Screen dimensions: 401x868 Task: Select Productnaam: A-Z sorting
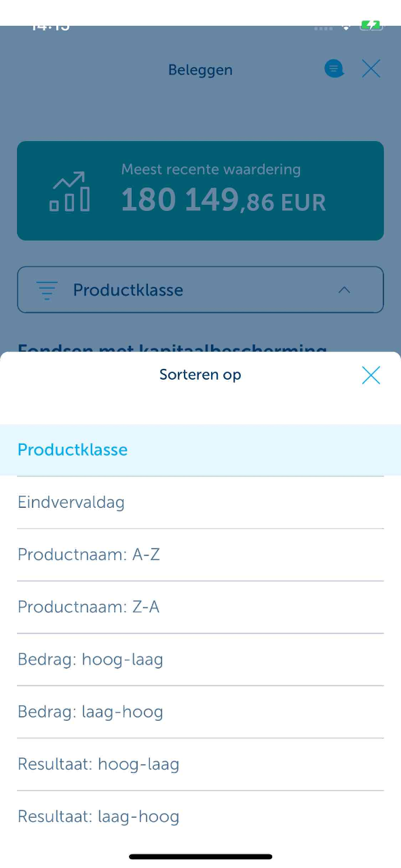tap(88, 554)
